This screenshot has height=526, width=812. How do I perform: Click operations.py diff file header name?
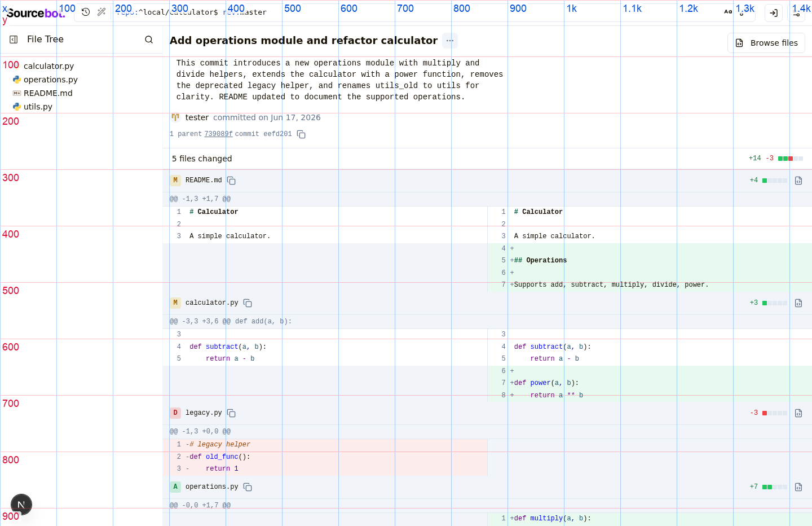[211, 487]
